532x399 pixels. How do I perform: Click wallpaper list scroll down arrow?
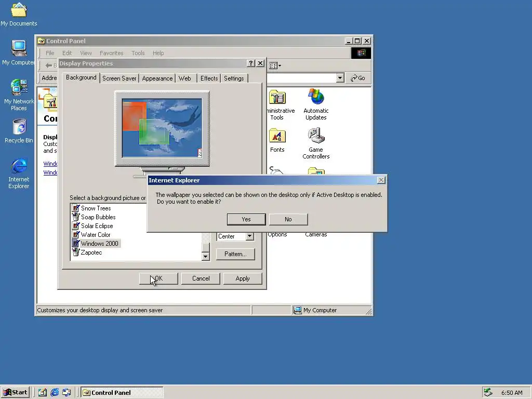[x=205, y=257]
